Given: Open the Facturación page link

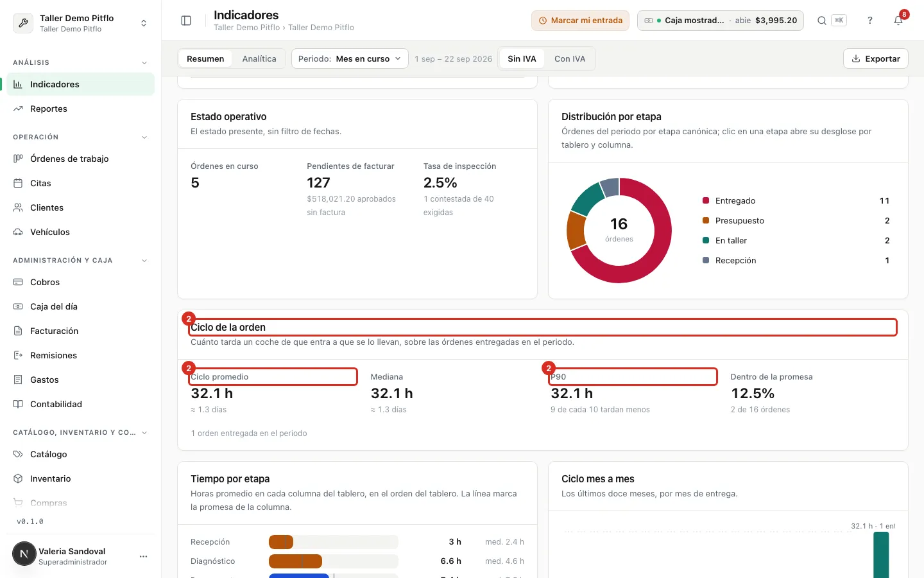Looking at the screenshot, I should pos(81,331).
